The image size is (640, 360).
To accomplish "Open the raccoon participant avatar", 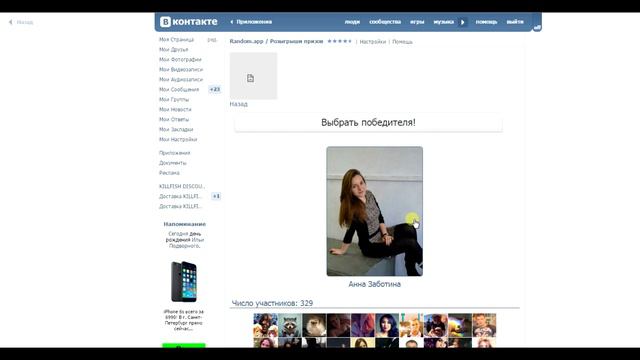I will [290, 325].
